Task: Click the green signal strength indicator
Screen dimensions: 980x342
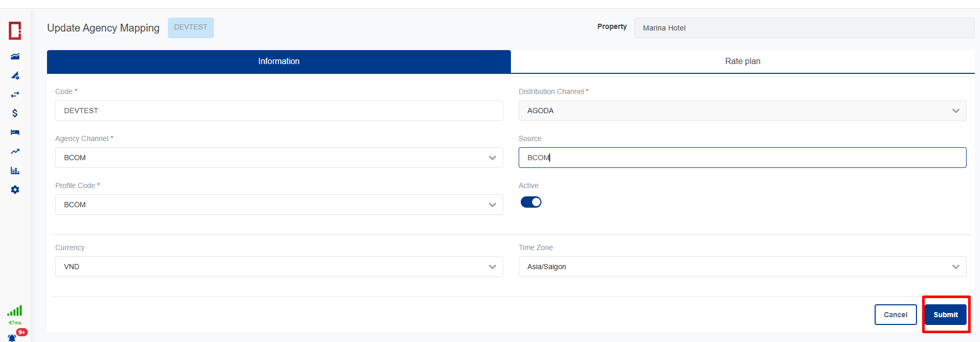Action: click(14, 311)
